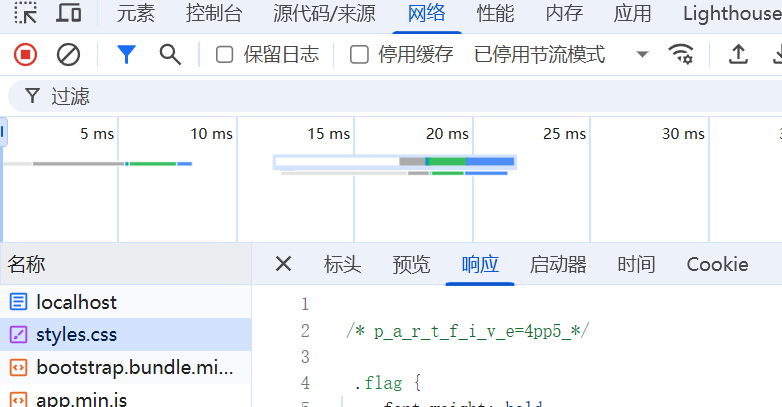This screenshot has width=782, height=407.
Task: Open network search with magnifier icon
Action: (x=170, y=54)
